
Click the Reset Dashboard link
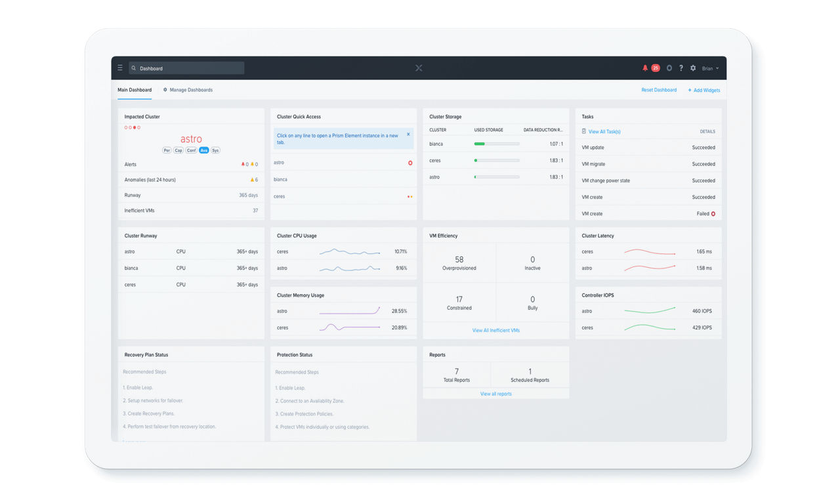659,90
